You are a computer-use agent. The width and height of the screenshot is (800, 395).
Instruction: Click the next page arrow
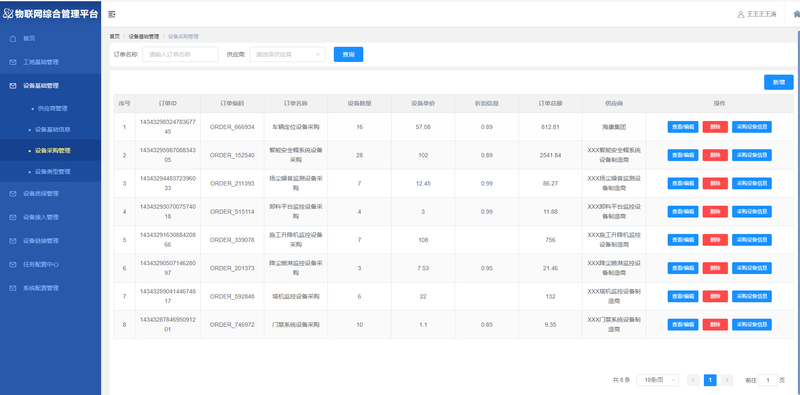pyautogui.click(x=727, y=380)
